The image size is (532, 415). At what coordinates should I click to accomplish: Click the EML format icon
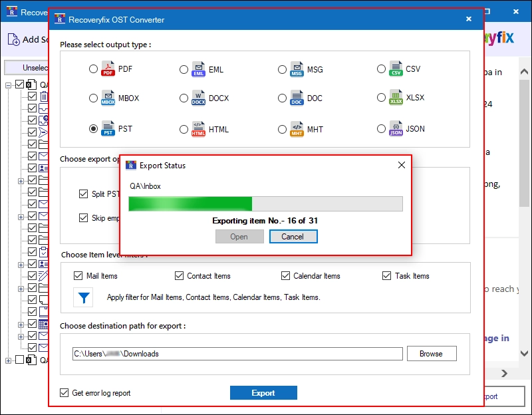[198, 69]
